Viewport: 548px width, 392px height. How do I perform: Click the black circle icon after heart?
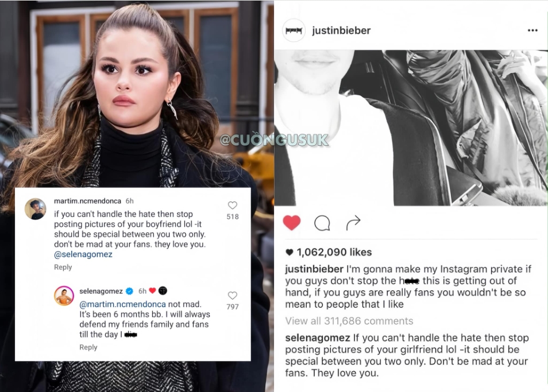point(163,290)
